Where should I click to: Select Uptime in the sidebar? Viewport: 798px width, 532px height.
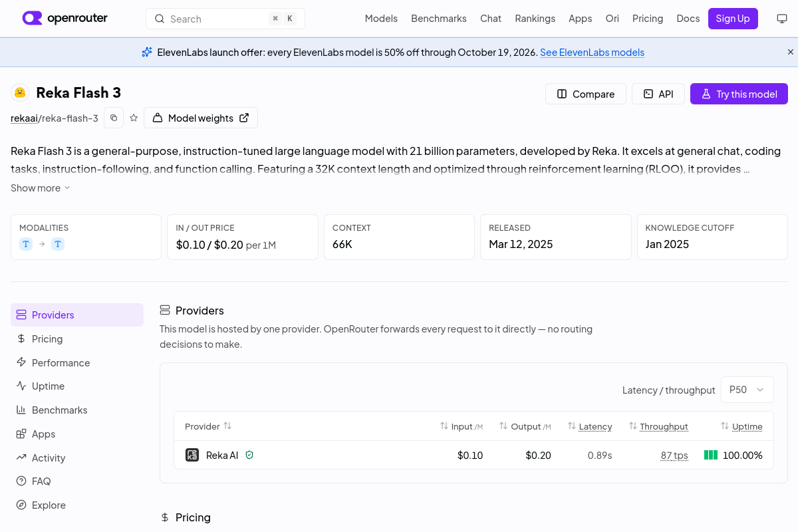click(77, 386)
